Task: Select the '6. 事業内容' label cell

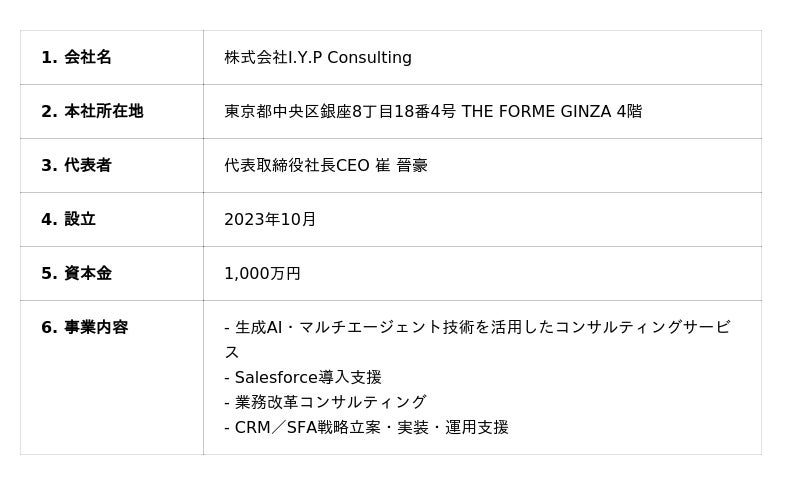Action: (x=84, y=328)
